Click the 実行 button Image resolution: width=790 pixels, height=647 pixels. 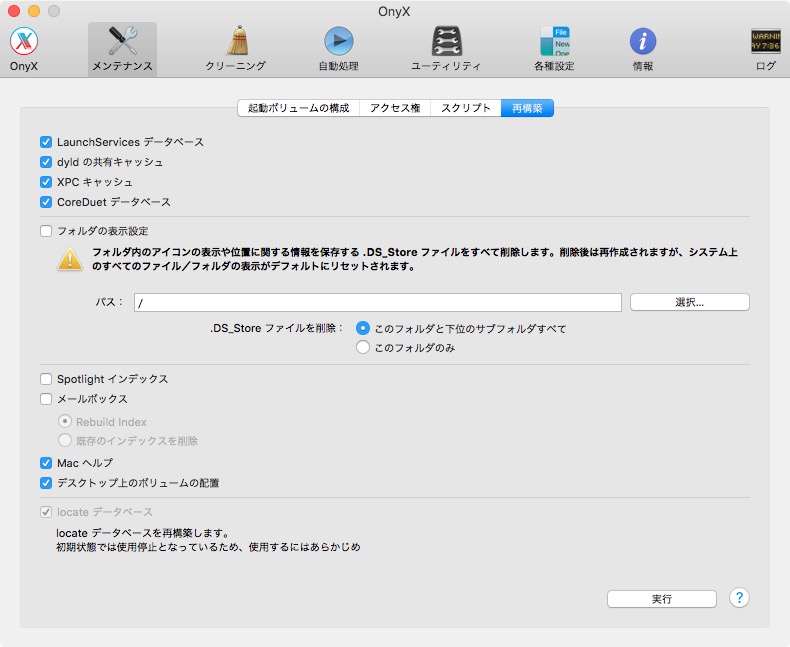pos(662,599)
